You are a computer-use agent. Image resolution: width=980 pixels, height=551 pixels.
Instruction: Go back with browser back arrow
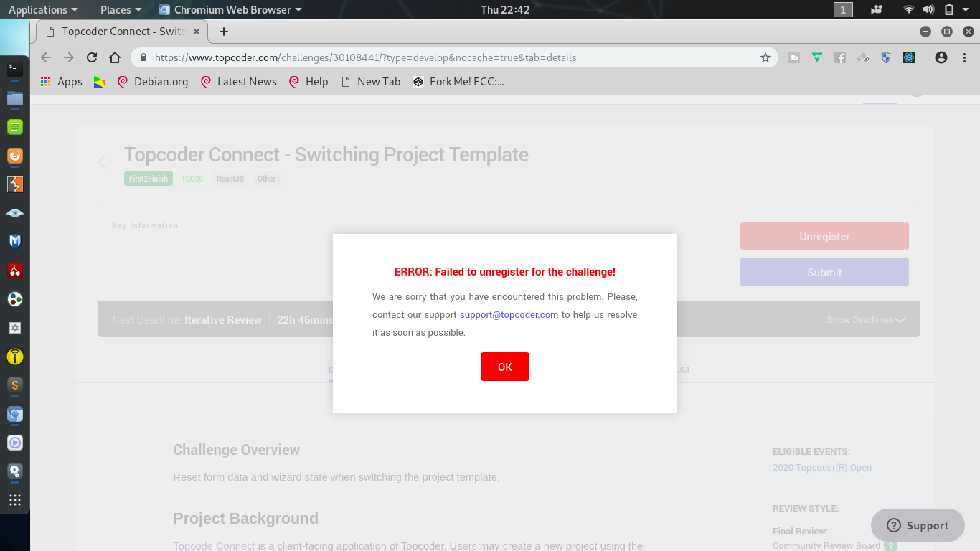[46, 57]
